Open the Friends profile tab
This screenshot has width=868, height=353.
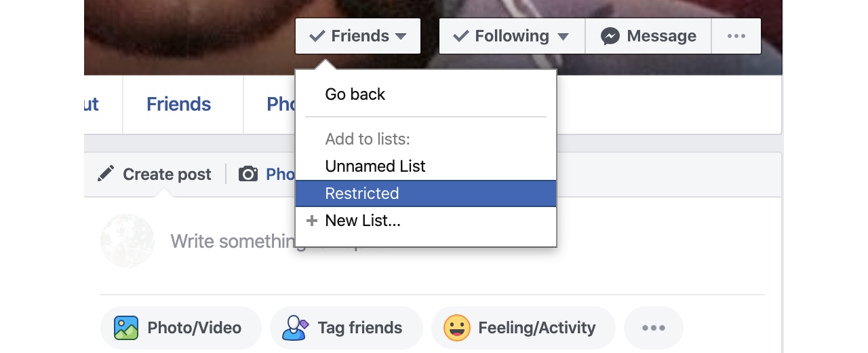point(179,104)
